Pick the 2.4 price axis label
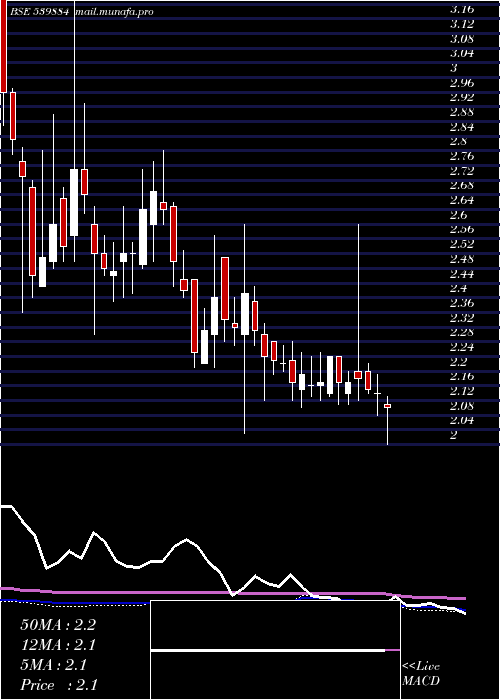Image resolution: width=500 pixels, height=700 pixels. 458,288
